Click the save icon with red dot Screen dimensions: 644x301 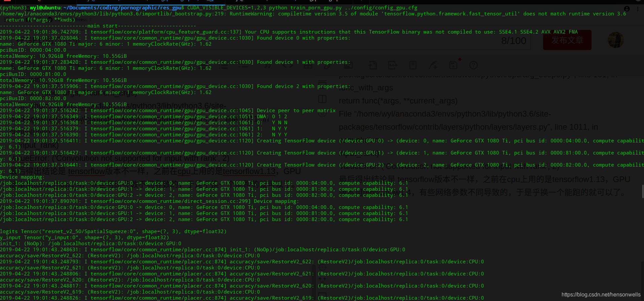click(x=454, y=65)
